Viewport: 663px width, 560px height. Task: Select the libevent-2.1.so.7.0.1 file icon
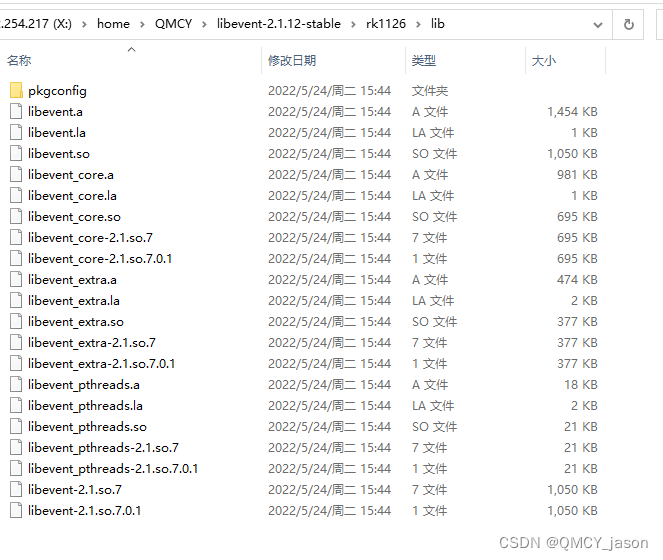(x=16, y=511)
